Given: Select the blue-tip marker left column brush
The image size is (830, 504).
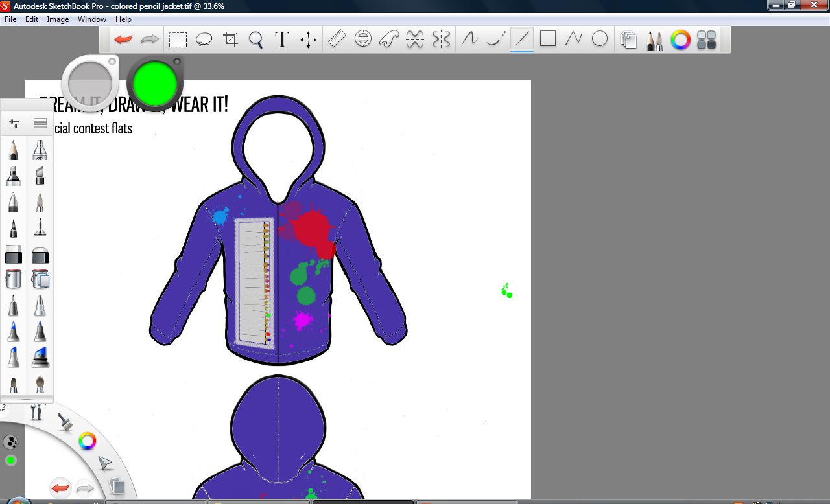Looking at the screenshot, I should [x=14, y=357].
